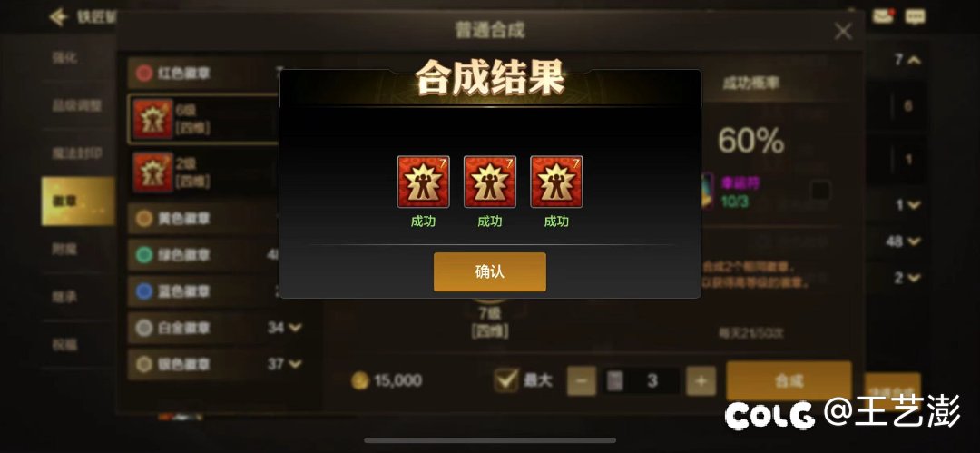Viewport: 980px width, 453px height.
Task: Open the chat bubble icon
Action: 915,16
